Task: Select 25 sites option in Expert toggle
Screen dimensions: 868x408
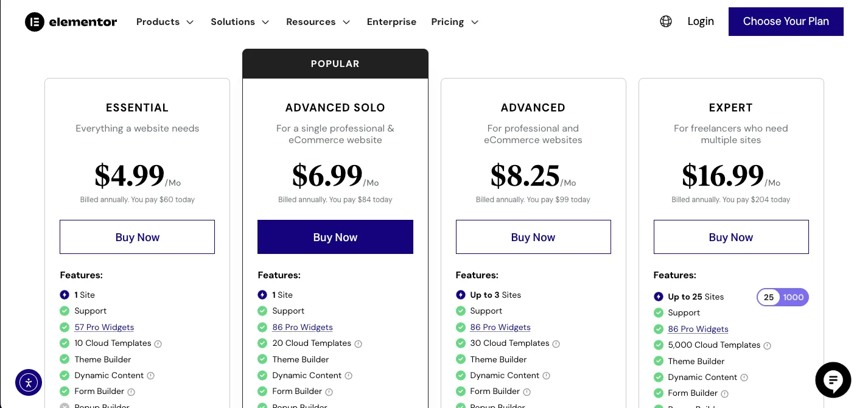Action: (x=769, y=297)
